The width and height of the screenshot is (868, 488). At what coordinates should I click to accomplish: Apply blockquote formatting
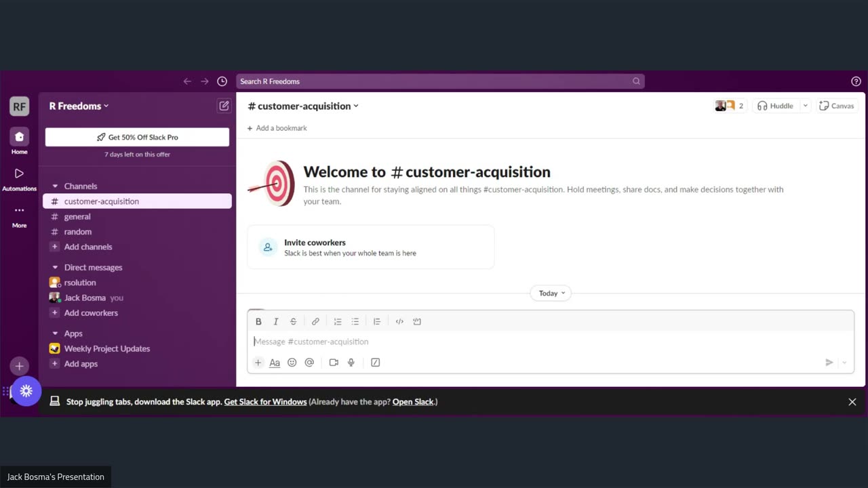point(377,321)
